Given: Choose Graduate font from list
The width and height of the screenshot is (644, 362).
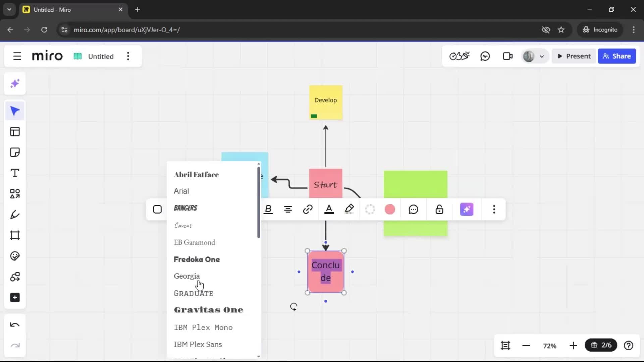Looking at the screenshot, I should (x=194, y=294).
